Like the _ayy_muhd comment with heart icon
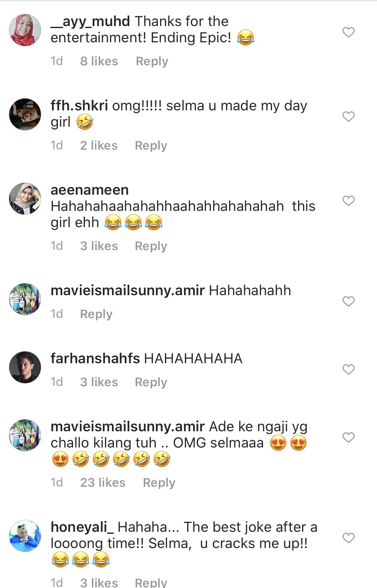 coord(348,32)
